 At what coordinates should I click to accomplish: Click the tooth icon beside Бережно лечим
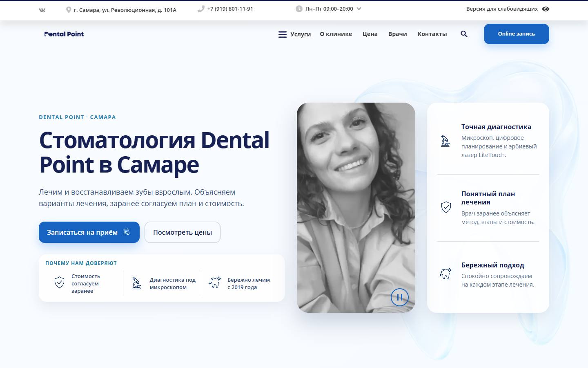(x=215, y=282)
